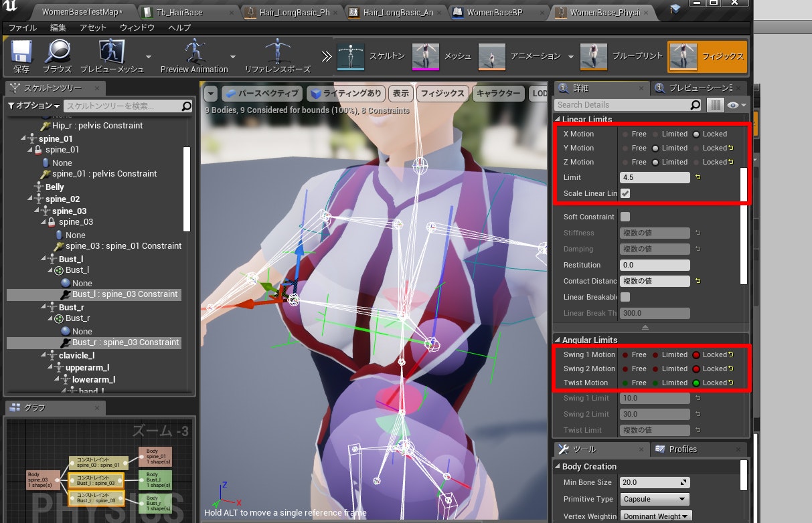
Task: Reset Twist Motion to default arrow
Action: (731, 383)
